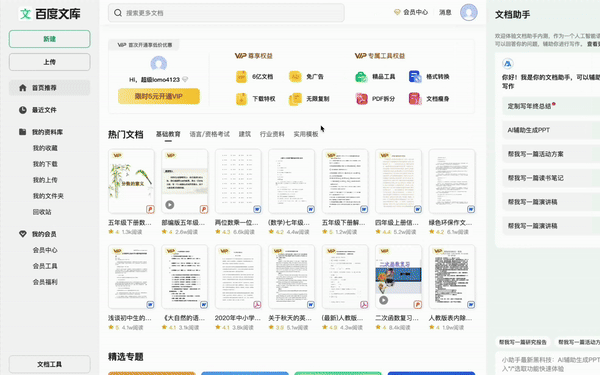Play the 二次函数复习 document preview
This screenshot has height=375, width=600.
coord(383,300)
